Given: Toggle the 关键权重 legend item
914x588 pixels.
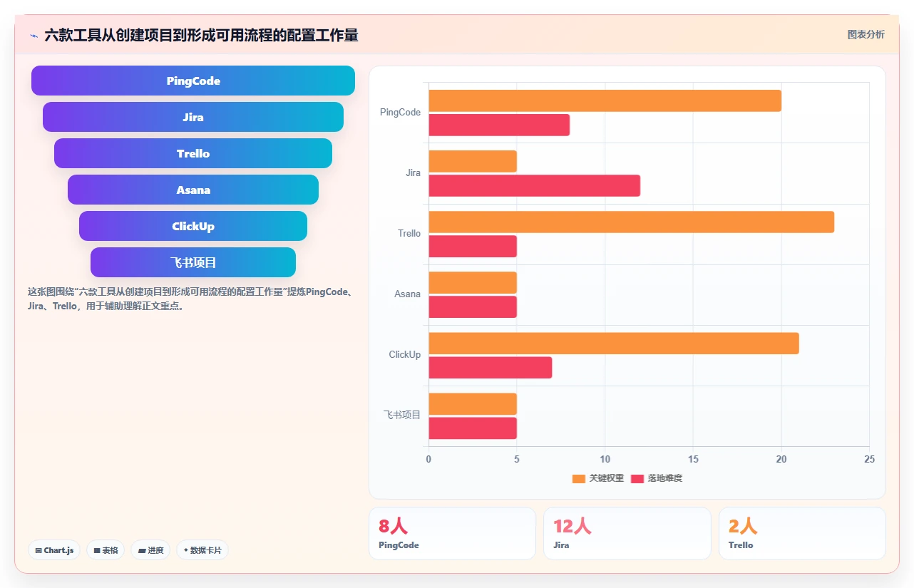Looking at the screenshot, I should point(598,478).
